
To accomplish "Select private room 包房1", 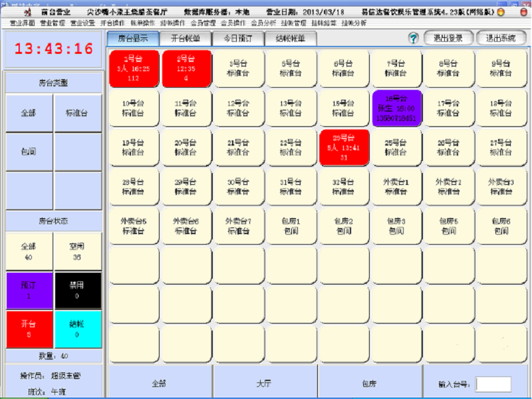I will tap(291, 225).
